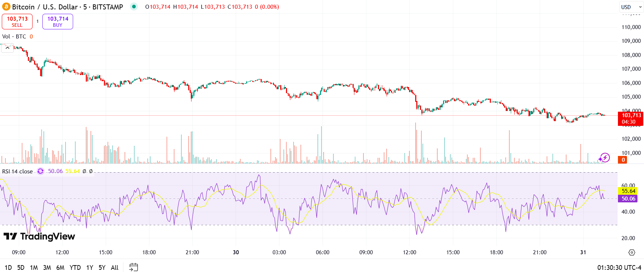This screenshot has width=644, height=272.
Task: Open chart settings hexagon gear icon
Action: [x=632, y=252]
